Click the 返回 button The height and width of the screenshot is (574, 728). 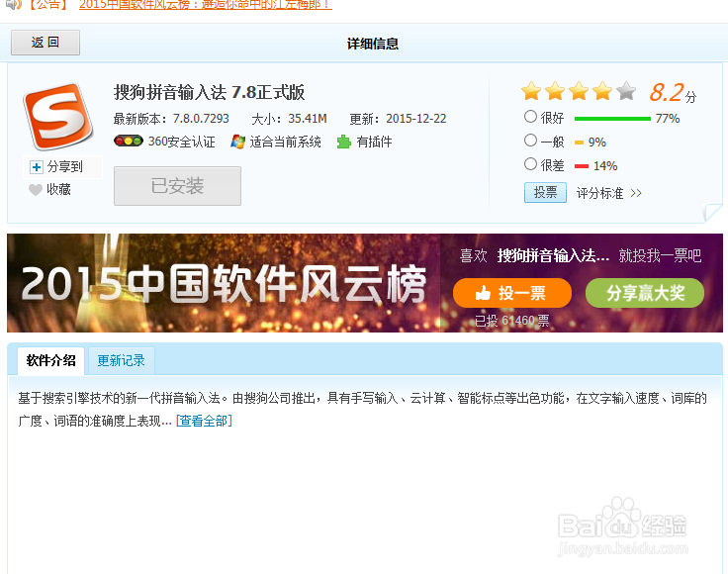click(45, 43)
